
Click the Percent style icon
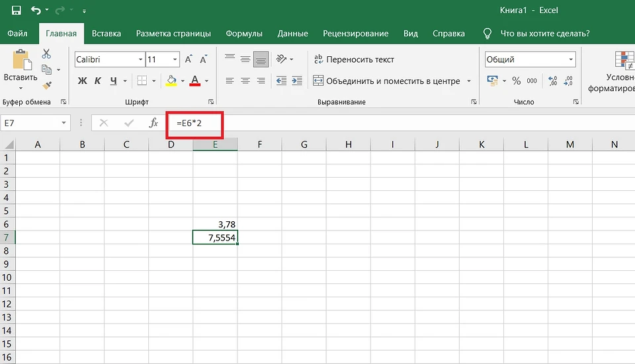click(x=515, y=81)
